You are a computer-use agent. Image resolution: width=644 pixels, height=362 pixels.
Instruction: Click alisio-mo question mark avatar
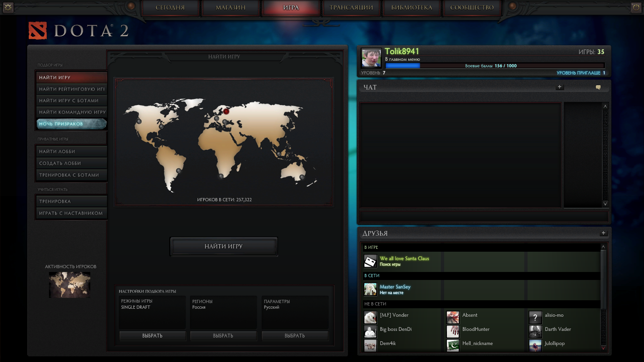point(535,318)
